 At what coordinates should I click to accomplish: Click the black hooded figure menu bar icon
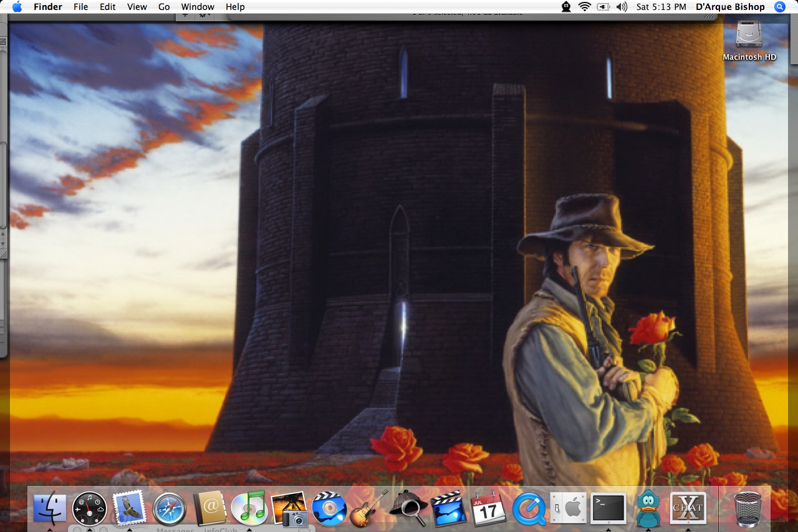coord(566,7)
